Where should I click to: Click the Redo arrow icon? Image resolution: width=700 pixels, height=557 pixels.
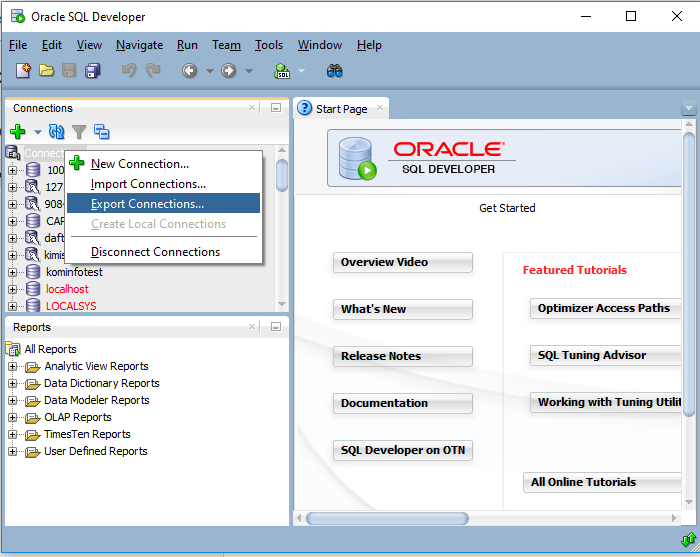pyautogui.click(x=153, y=71)
